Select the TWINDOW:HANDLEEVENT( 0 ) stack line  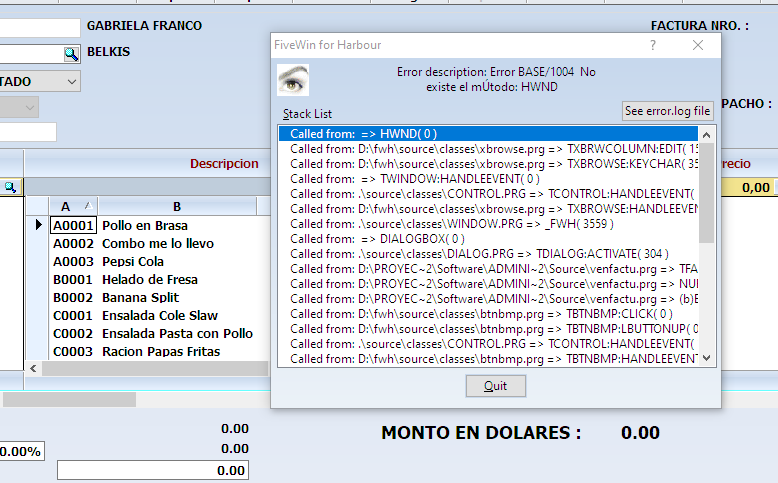click(x=488, y=179)
